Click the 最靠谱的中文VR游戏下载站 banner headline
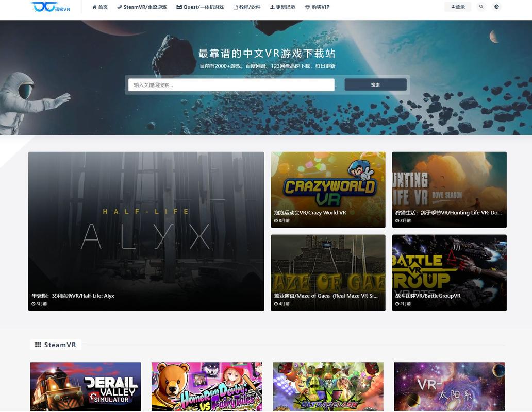This screenshot has width=532, height=412. 267,53
